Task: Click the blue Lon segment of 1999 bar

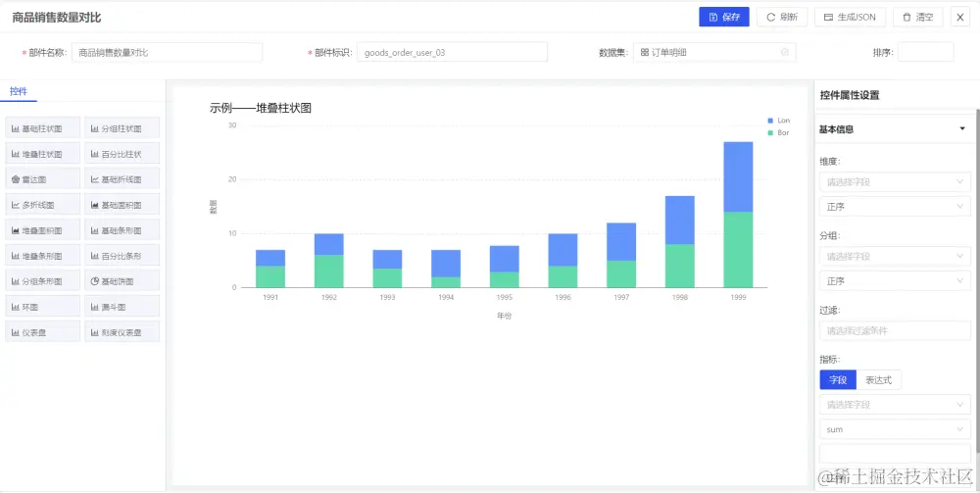Action: [738, 176]
